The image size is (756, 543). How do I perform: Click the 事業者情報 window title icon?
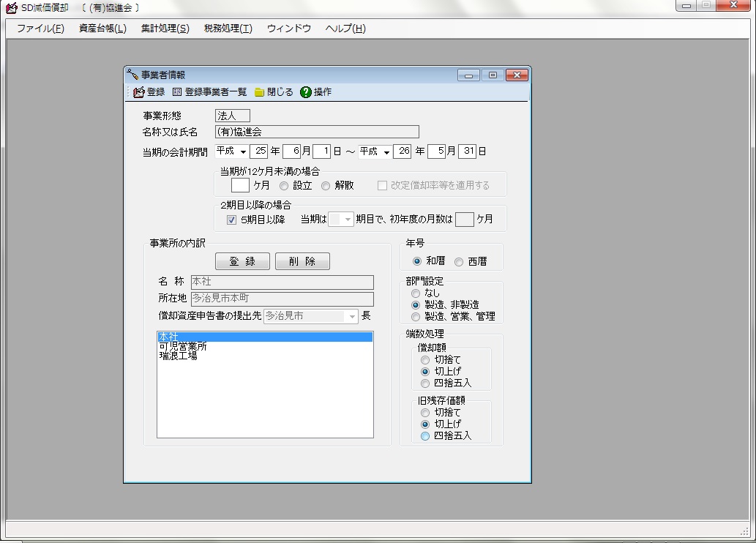[132, 75]
